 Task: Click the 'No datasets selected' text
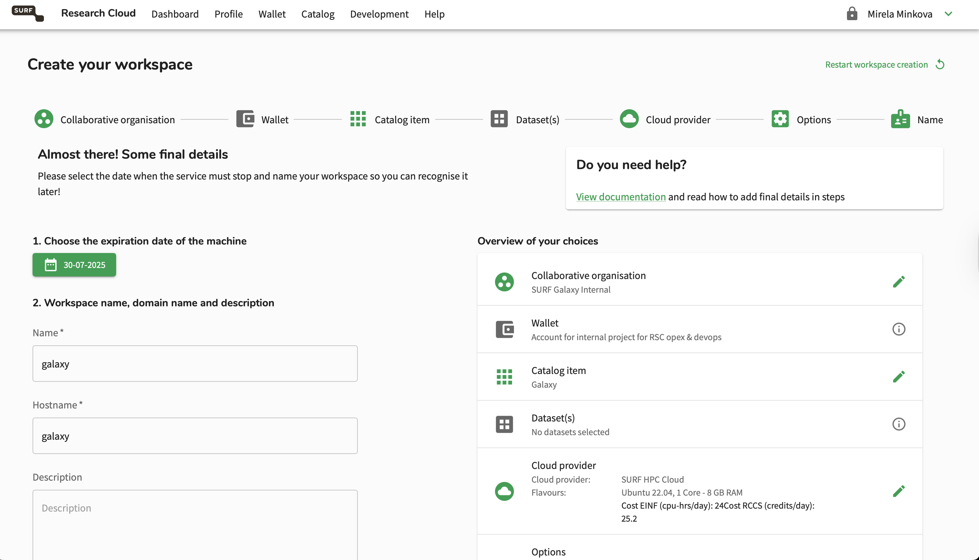click(570, 432)
